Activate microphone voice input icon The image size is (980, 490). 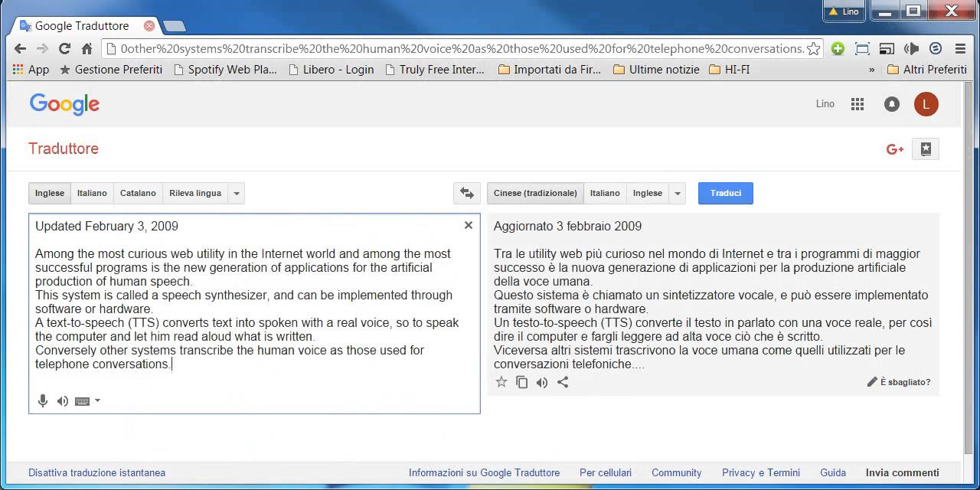coord(43,400)
